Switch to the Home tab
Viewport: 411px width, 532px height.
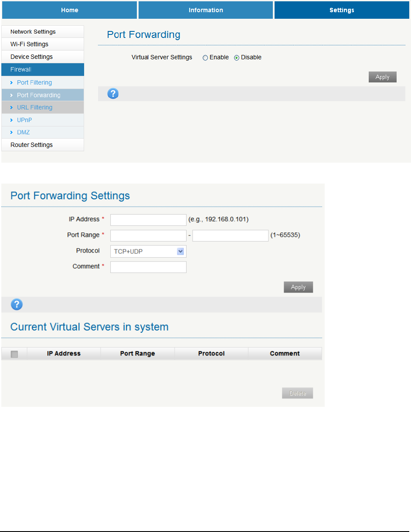70,10
